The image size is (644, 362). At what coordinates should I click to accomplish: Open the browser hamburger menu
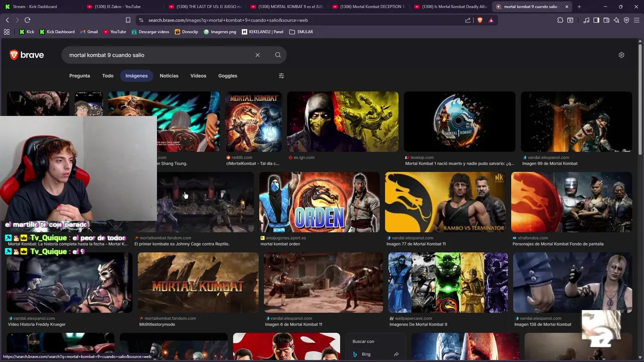pyautogui.click(x=636, y=20)
